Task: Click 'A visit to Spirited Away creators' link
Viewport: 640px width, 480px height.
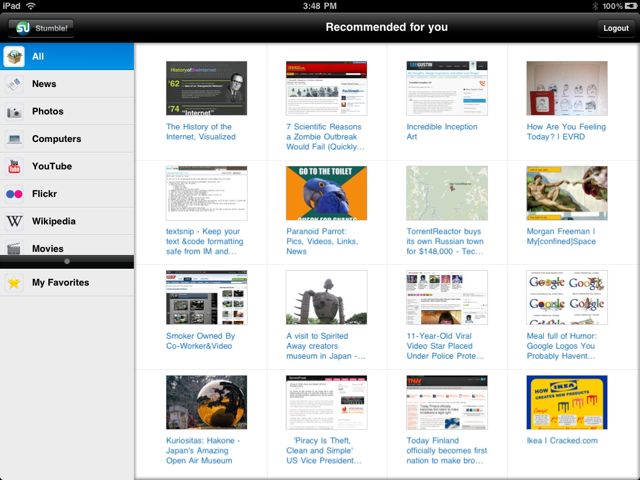Action: coord(326,346)
